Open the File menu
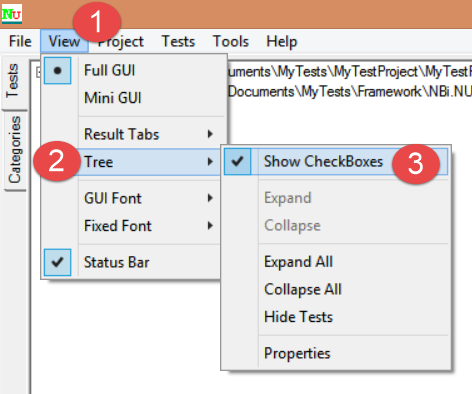The image size is (472, 394). tap(20, 41)
